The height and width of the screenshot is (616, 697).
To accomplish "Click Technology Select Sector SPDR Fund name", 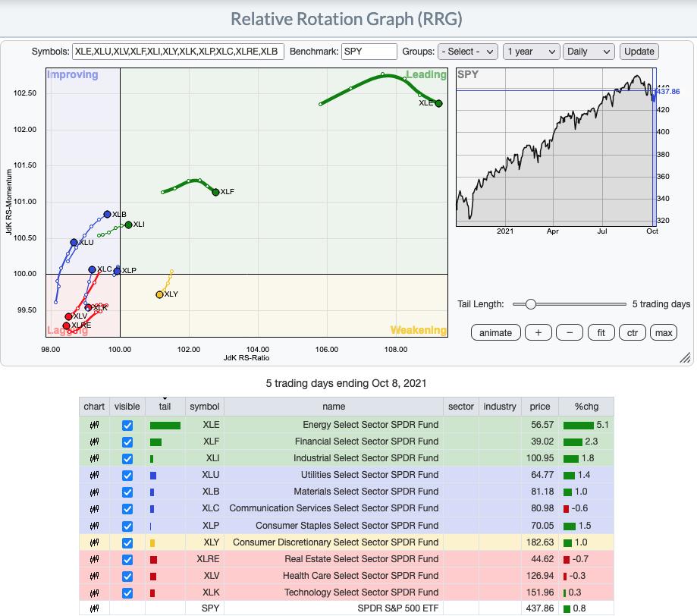I will 361,592.
